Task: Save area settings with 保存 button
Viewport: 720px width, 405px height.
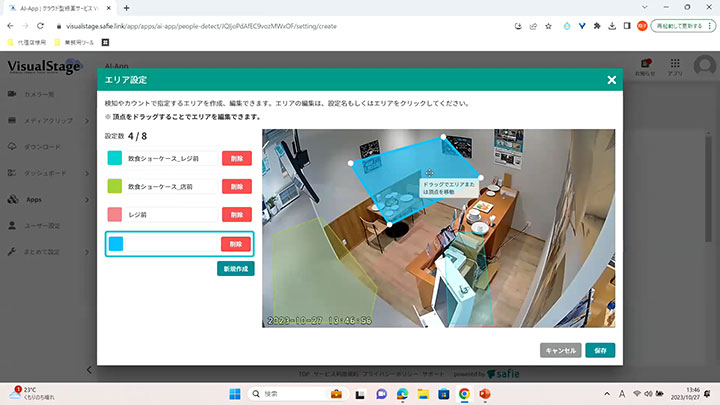Action: (600, 350)
